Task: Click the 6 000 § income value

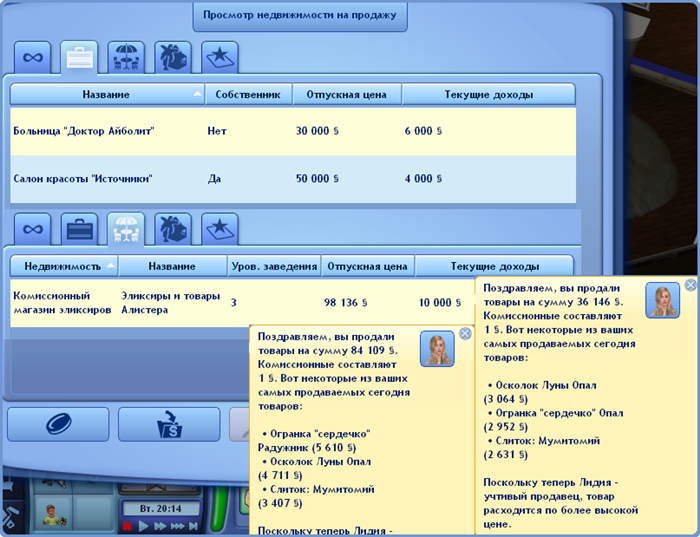Action: [x=423, y=131]
